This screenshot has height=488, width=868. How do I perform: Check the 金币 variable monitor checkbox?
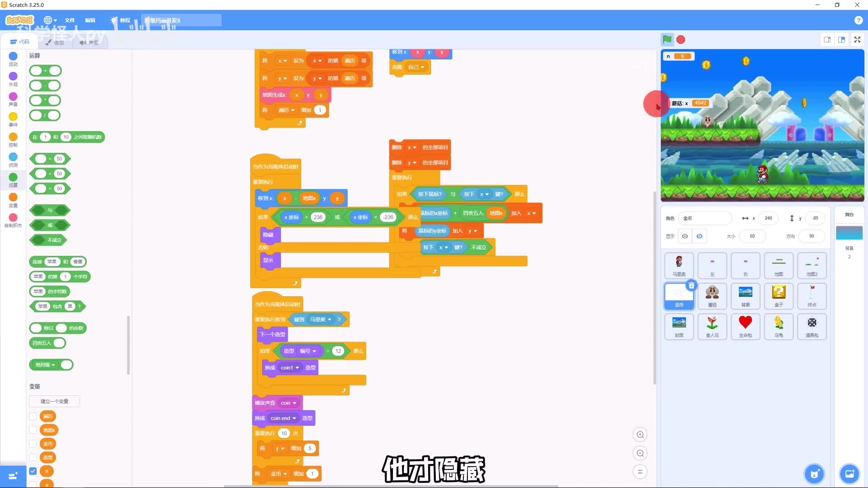33,444
